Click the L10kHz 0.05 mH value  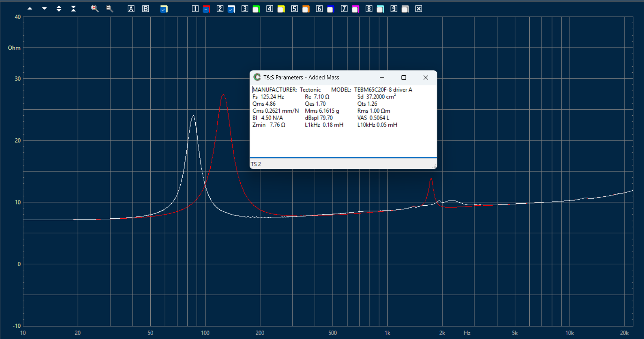(377, 125)
